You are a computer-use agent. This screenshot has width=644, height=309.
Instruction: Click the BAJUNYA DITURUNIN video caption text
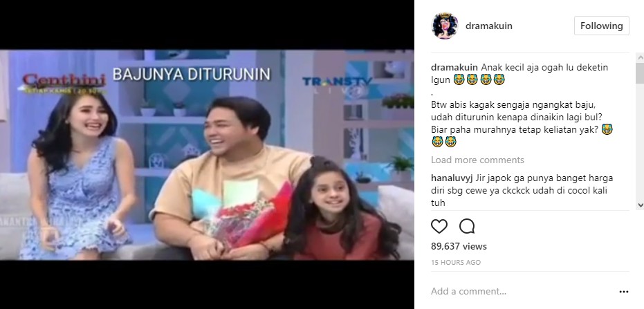(x=192, y=74)
